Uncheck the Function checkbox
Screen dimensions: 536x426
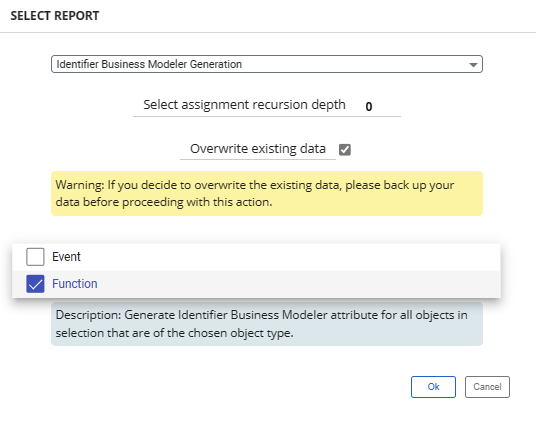coord(35,284)
